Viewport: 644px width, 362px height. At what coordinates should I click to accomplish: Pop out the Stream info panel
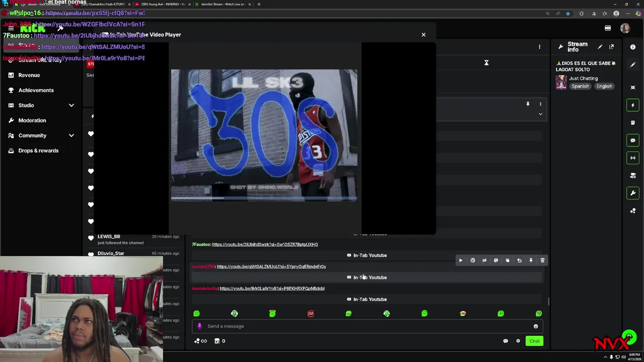click(x=611, y=47)
